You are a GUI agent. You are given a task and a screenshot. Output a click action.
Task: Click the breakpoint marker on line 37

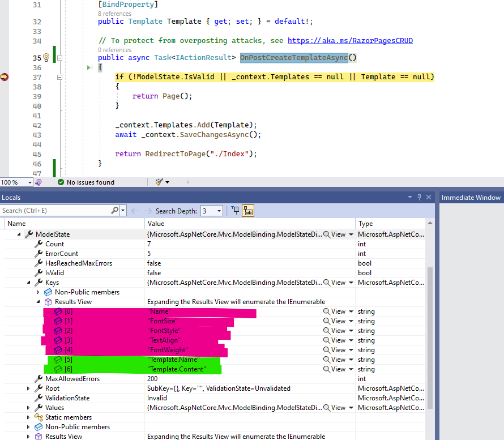(5, 77)
